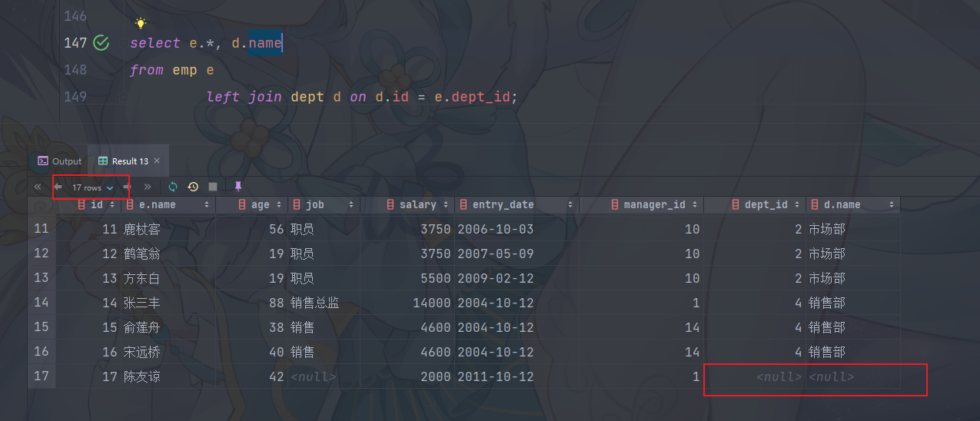Image resolution: width=980 pixels, height=421 pixels.
Task: Close the Result 13 tab
Action: 157,161
